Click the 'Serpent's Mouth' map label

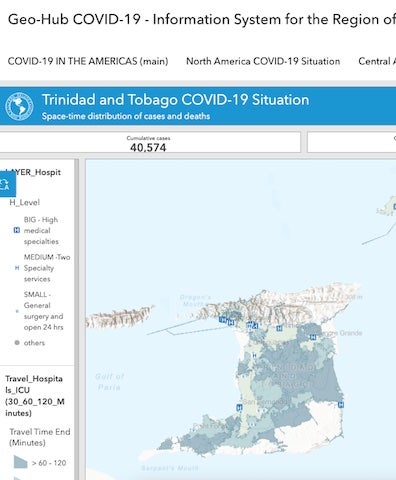tap(169, 468)
